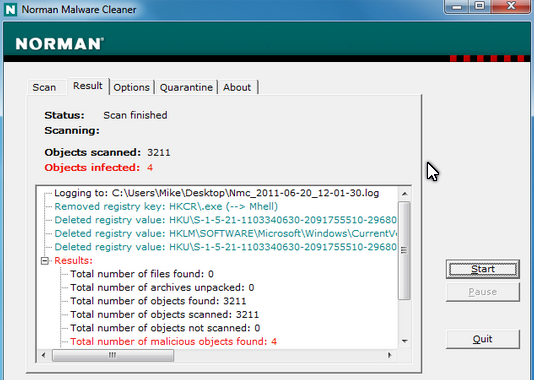
Task: Select 'Total number of archives unpacked: 0'
Action: coord(162,288)
